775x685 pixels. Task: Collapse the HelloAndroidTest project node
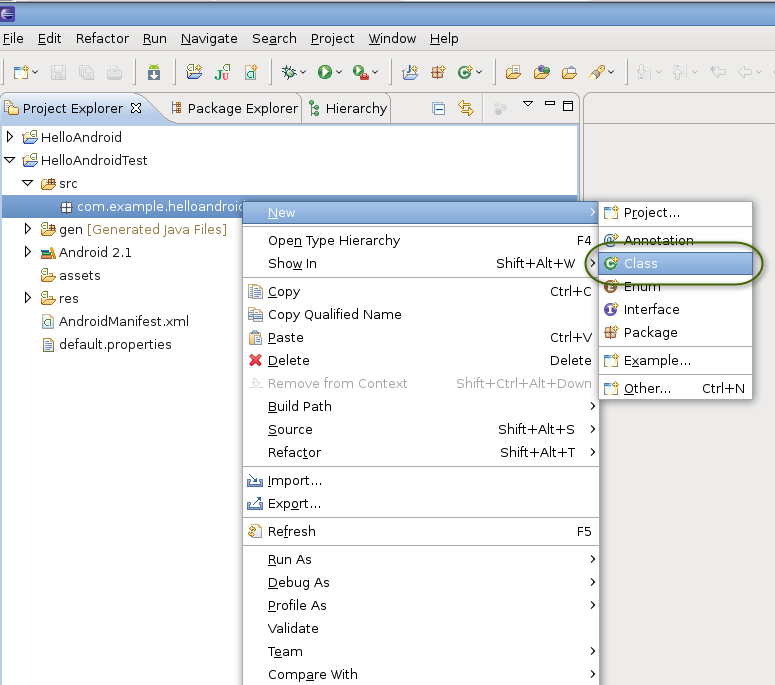(x=11, y=160)
